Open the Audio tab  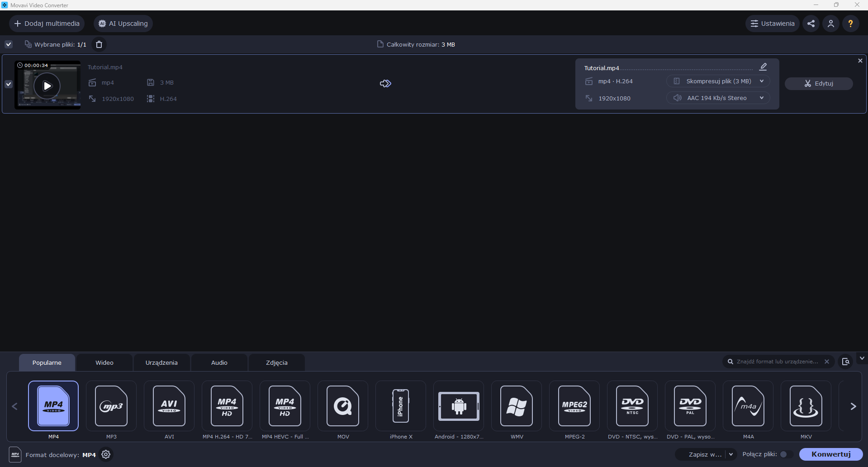point(219,362)
